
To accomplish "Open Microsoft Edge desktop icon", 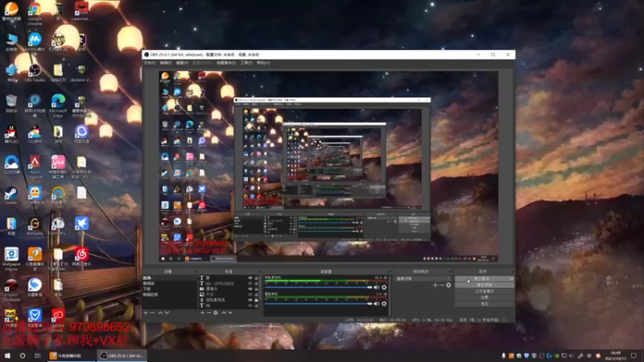I will coord(58,105).
